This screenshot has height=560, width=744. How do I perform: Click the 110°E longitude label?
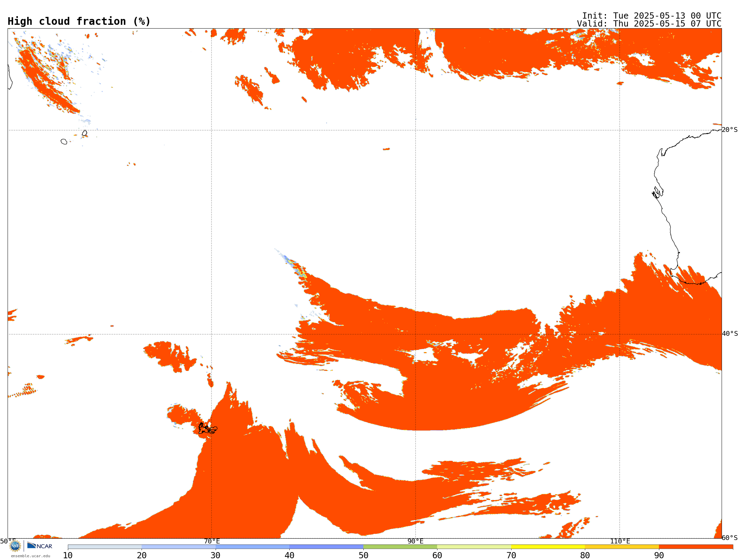tap(620, 541)
